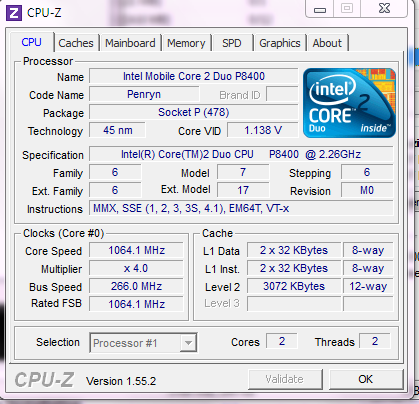Click the Instructions field

(241, 208)
